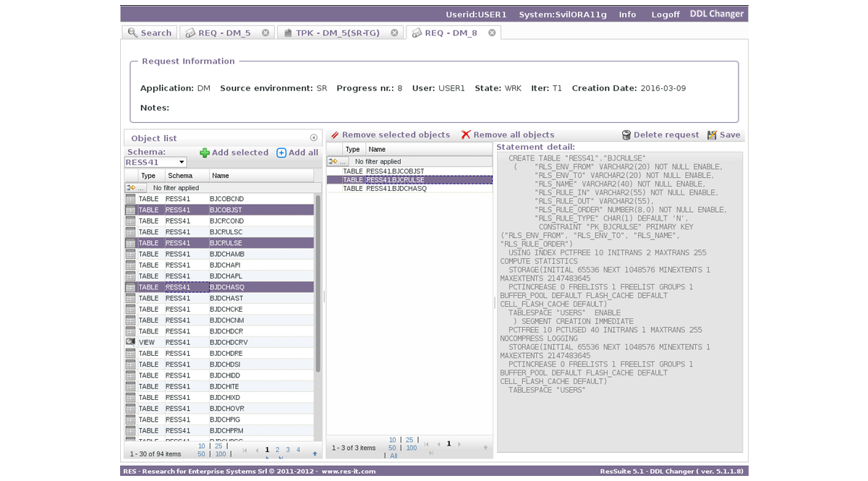The width and height of the screenshot is (868, 481).
Task: Show All items in selected objects grid
Action: pos(393,456)
